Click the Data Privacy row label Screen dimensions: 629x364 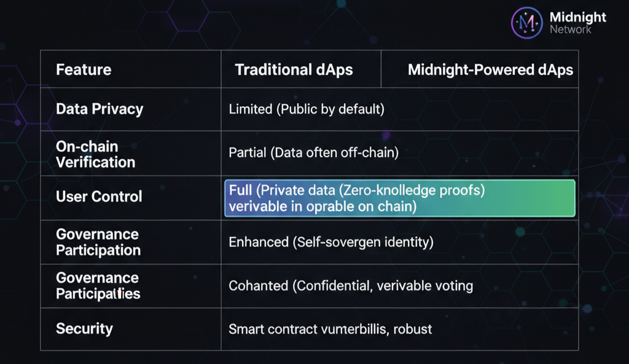100,109
